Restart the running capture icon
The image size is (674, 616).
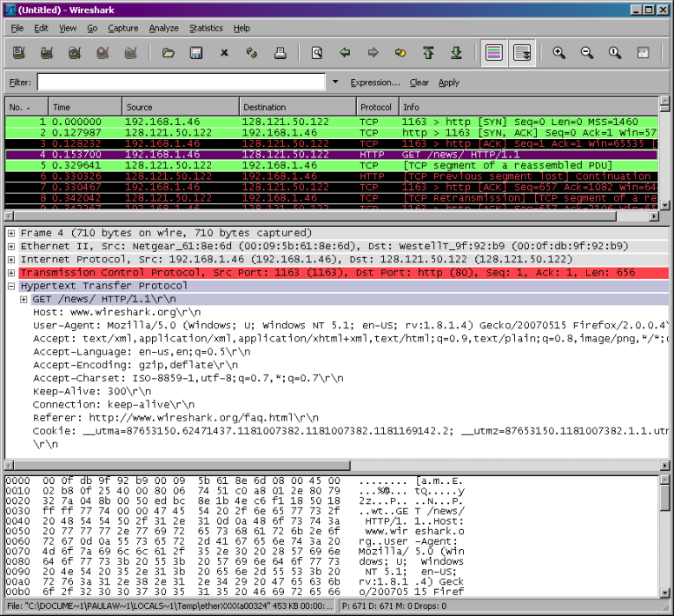coord(130,53)
